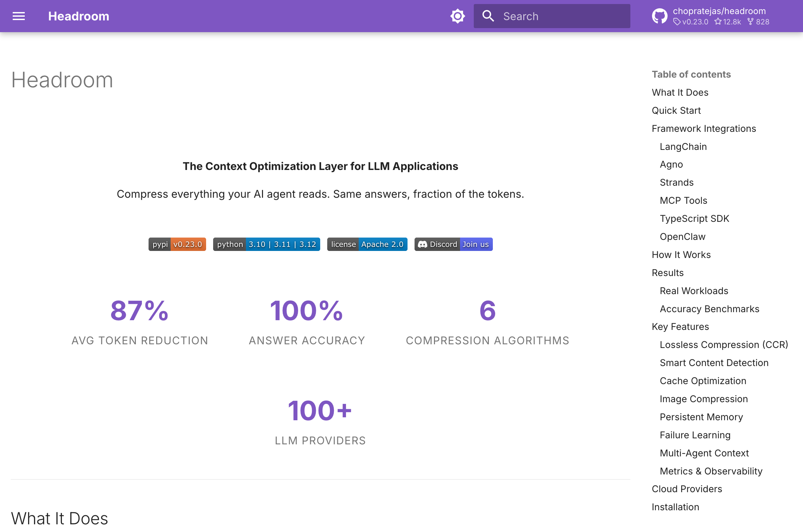
Task: Open Cache Optimization contents entry
Action: click(x=703, y=381)
